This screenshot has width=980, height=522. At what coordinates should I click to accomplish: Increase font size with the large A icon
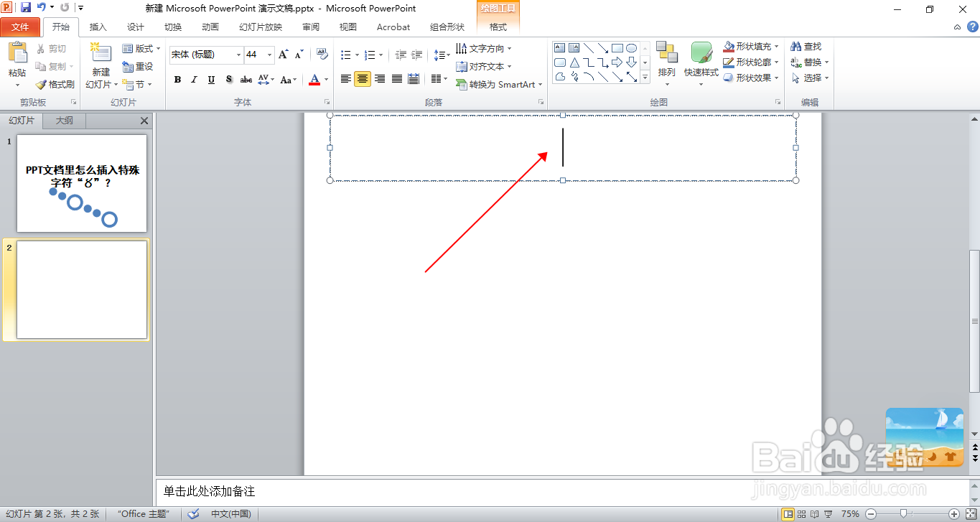tap(283, 55)
